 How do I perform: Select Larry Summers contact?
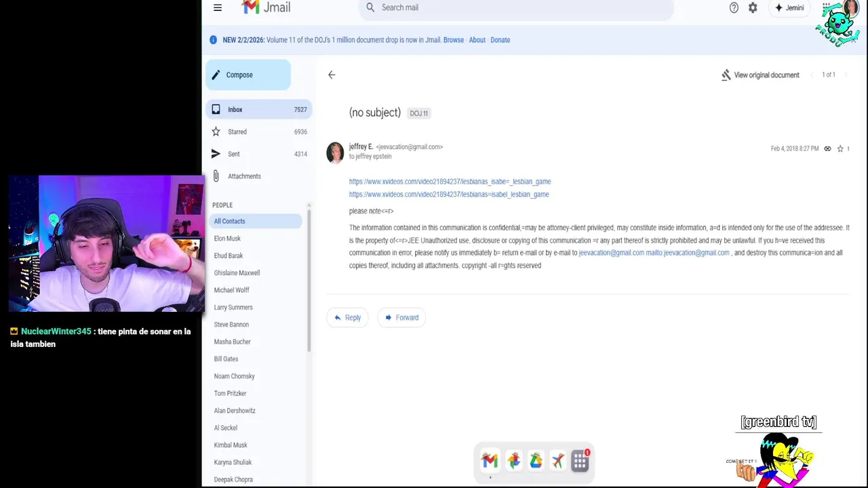(x=233, y=307)
